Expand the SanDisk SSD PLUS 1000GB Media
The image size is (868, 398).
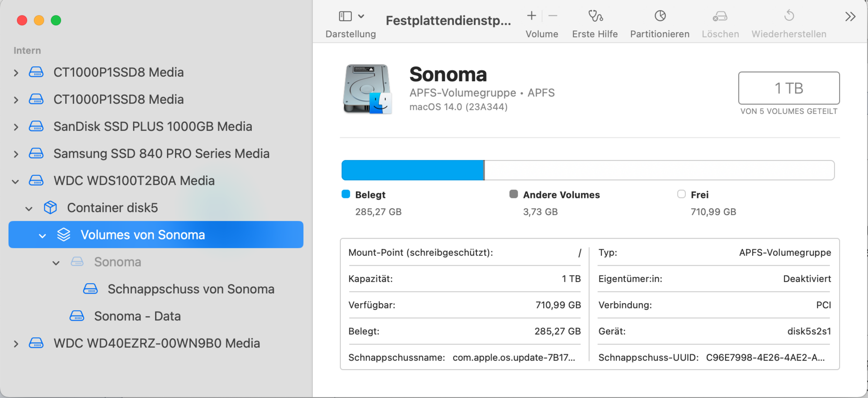pyautogui.click(x=16, y=127)
